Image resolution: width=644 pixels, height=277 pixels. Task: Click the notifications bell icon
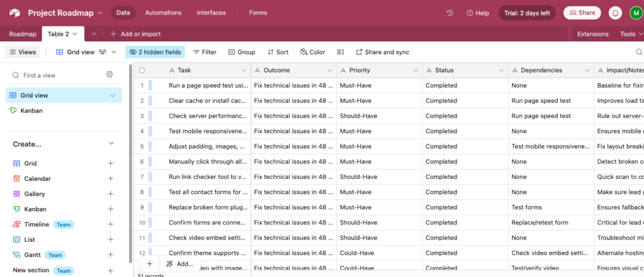[x=616, y=13]
